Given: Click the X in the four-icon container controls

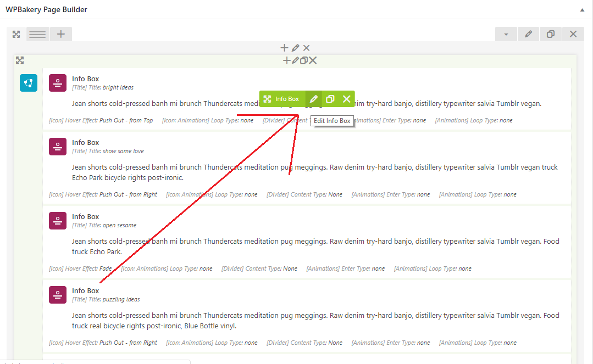Looking at the screenshot, I should point(312,60).
